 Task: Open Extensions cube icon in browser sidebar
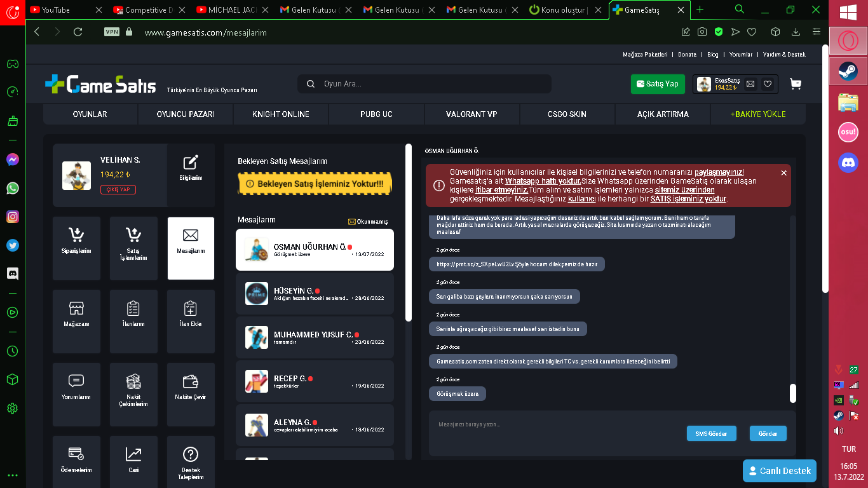tap(12, 379)
